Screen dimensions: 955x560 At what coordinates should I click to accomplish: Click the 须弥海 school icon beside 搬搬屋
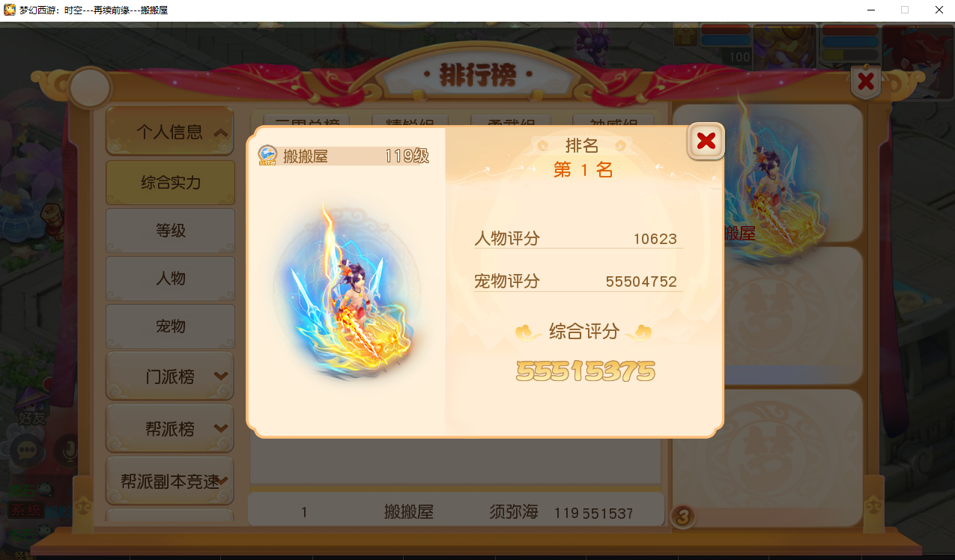(x=267, y=156)
